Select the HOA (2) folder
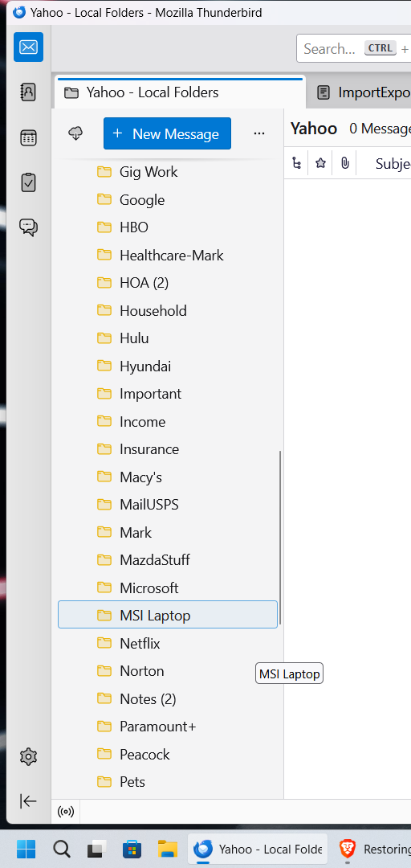The width and height of the screenshot is (411, 868). tap(168, 283)
